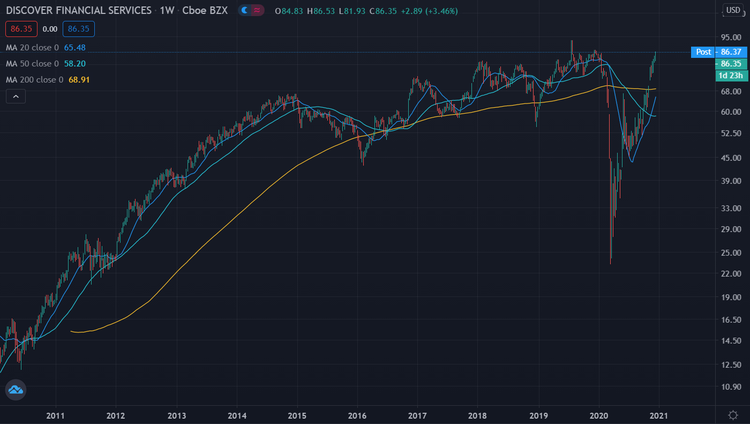750x424 pixels.
Task: Click the 68.00 price axis label
Action: point(731,91)
